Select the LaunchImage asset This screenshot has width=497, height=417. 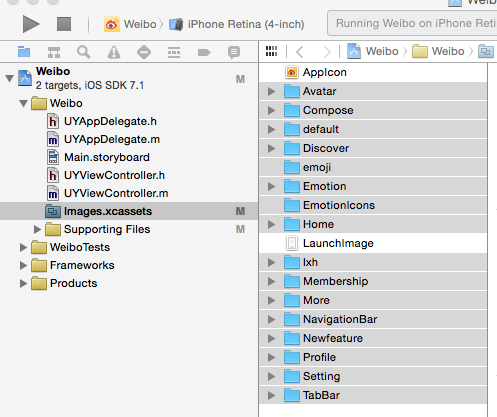click(373, 243)
